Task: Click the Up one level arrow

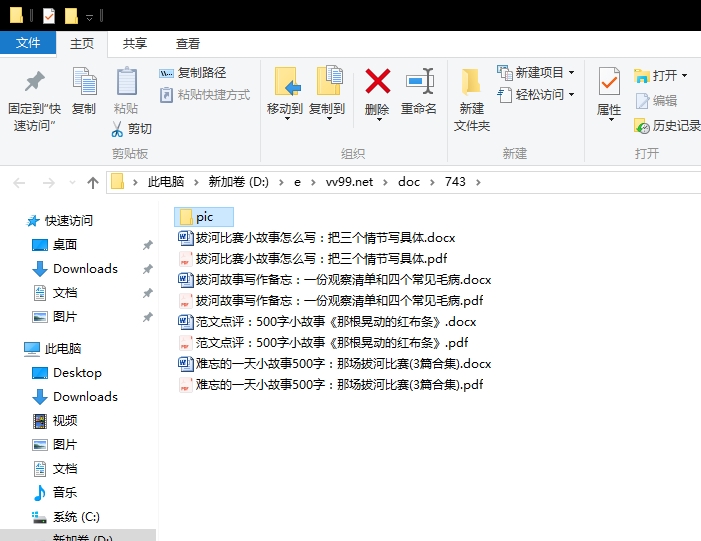Action: [93, 182]
